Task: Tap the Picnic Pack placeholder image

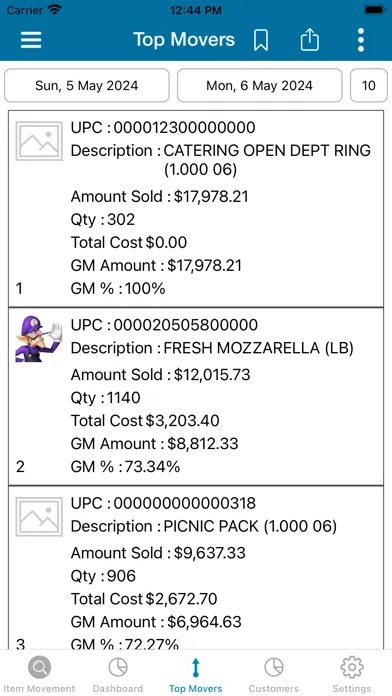Action: click(x=39, y=516)
